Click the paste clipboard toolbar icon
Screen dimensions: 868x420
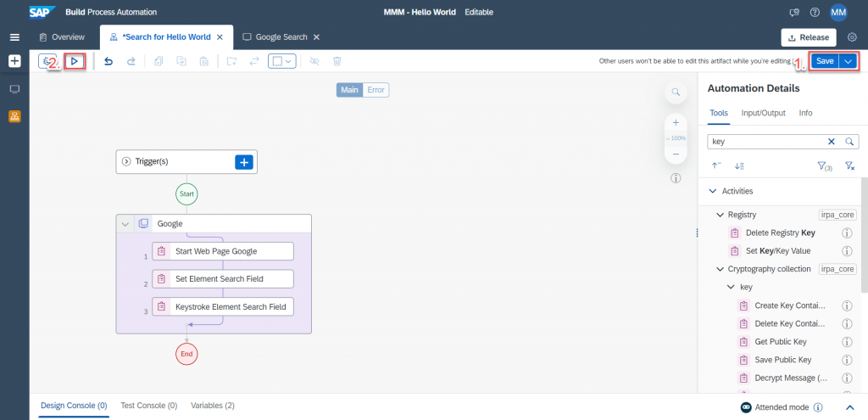pos(203,61)
